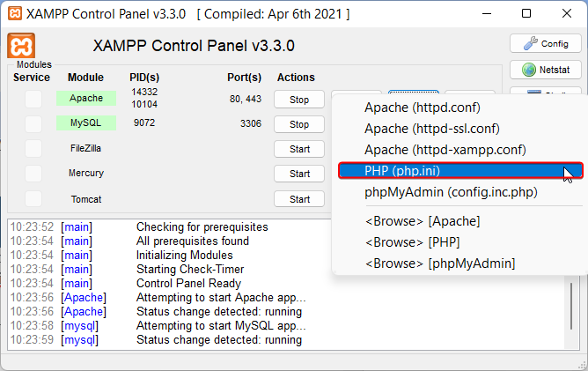Choose <Browse> [Apache] in the menu
588x371 pixels.
click(421, 220)
